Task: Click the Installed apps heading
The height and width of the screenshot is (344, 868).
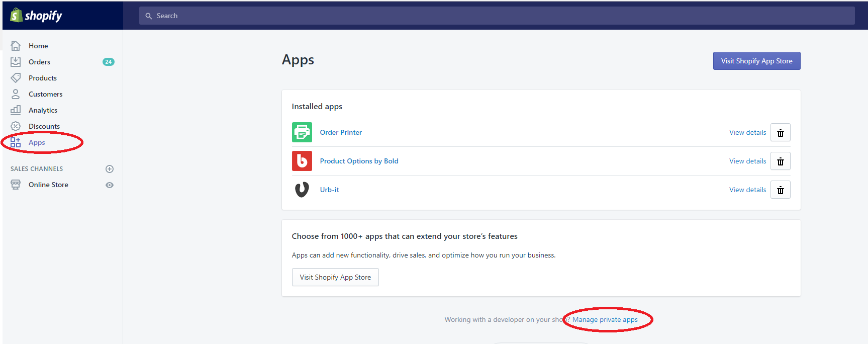Action: pyautogui.click(x=317, y=107)
